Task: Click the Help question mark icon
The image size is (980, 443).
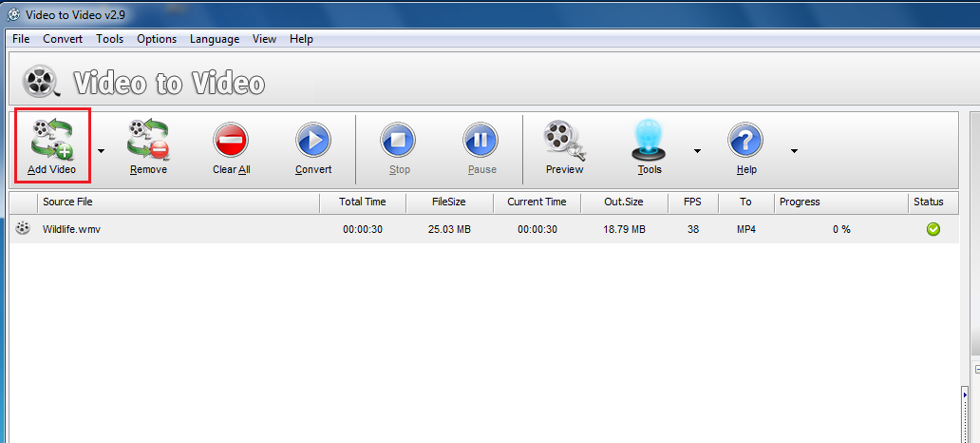Action: 745,141
